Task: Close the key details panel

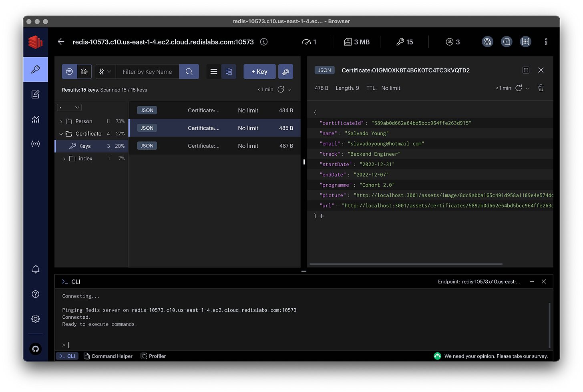Action: (541, 70)
